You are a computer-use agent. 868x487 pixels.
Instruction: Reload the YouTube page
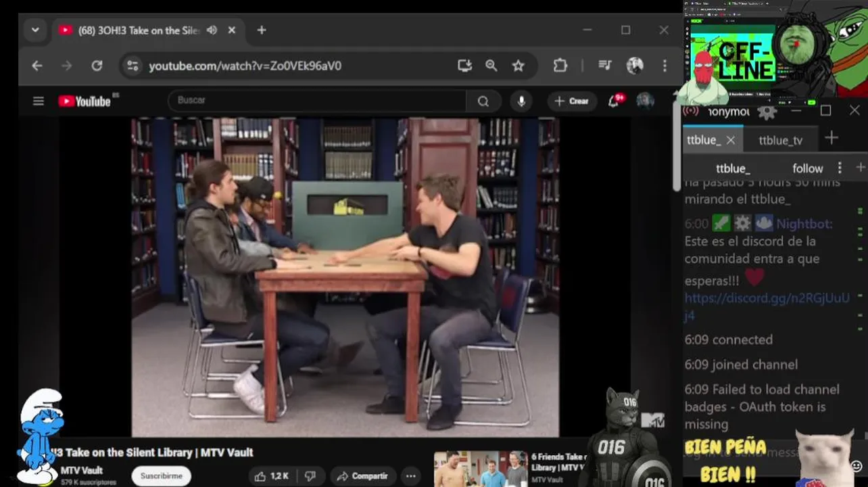click(97, 66)
